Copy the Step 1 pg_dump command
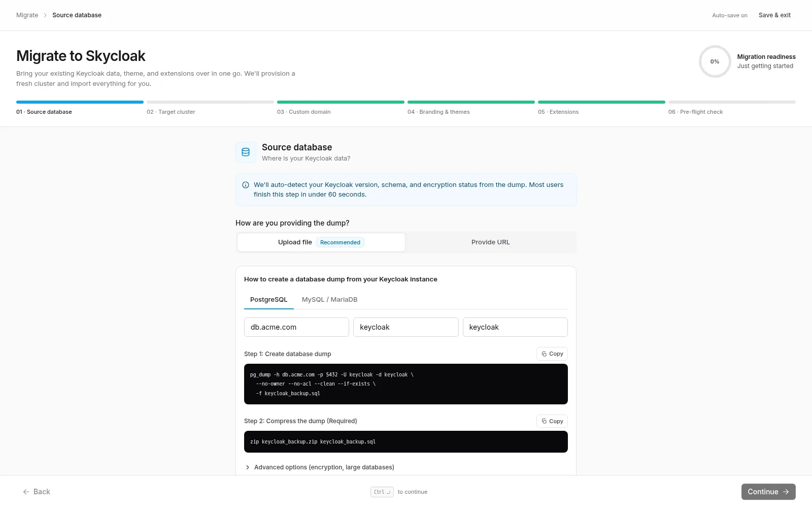 [x=552, y=354]
